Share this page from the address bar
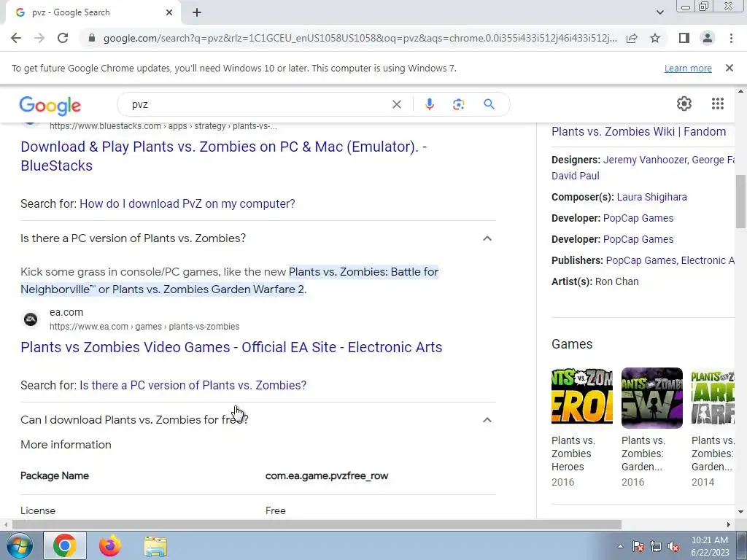The height and width of the screenshot is (560, 747). [x=632, y=38]
